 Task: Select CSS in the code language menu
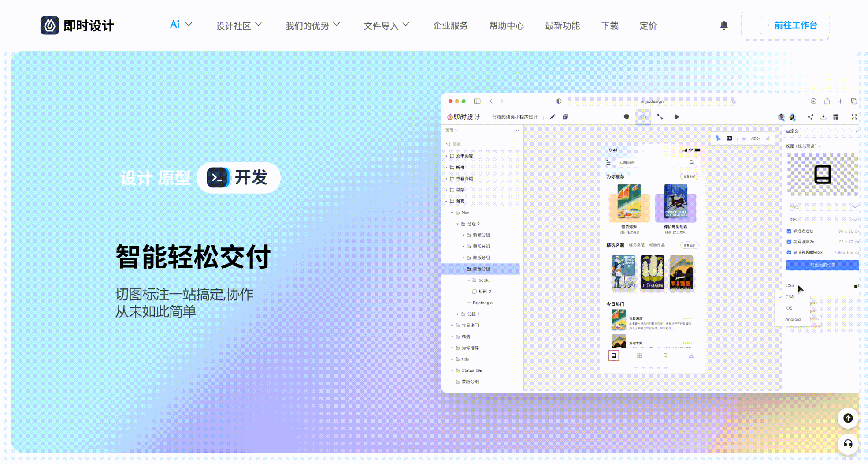coord(790,297)
